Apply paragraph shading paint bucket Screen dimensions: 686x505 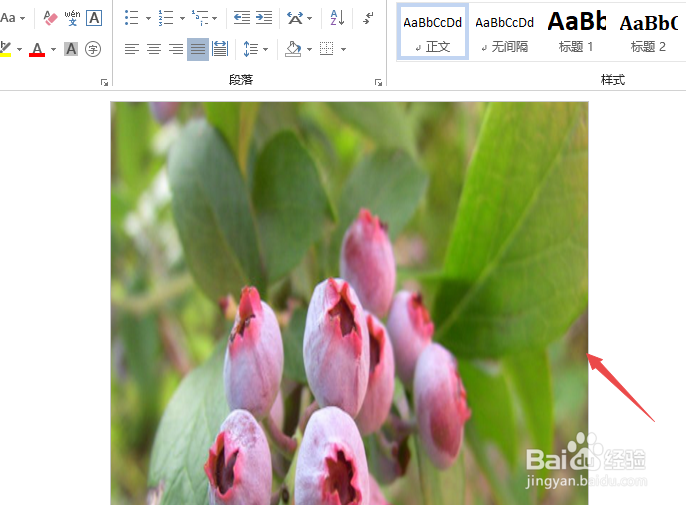pyautogui.click(x=293, y=49)
